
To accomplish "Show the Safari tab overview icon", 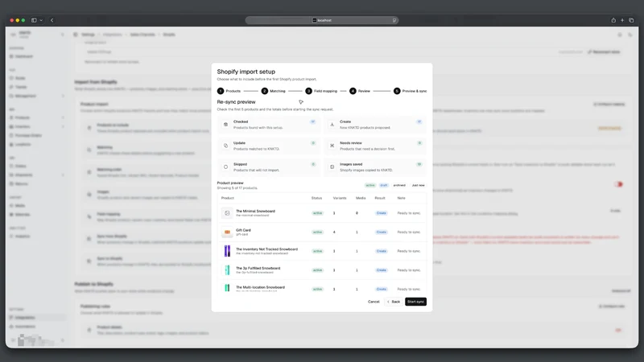I will [x=631, y=20].
